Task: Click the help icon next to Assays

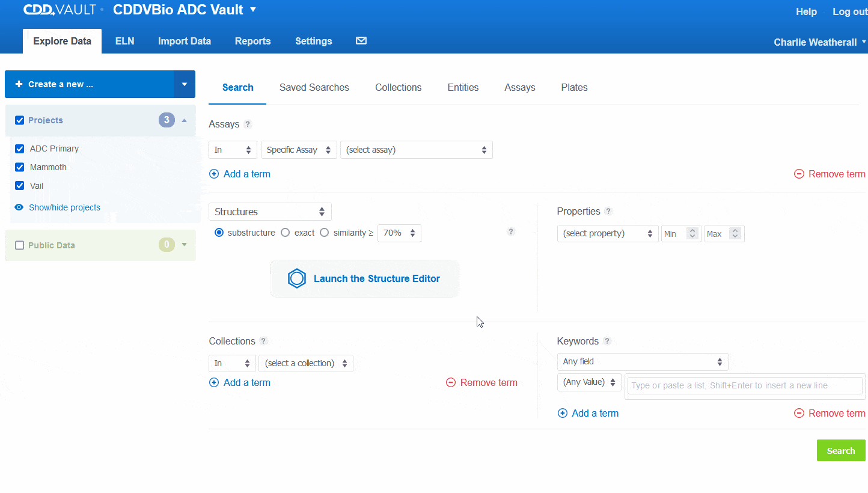Action: (x=248, y=124)
